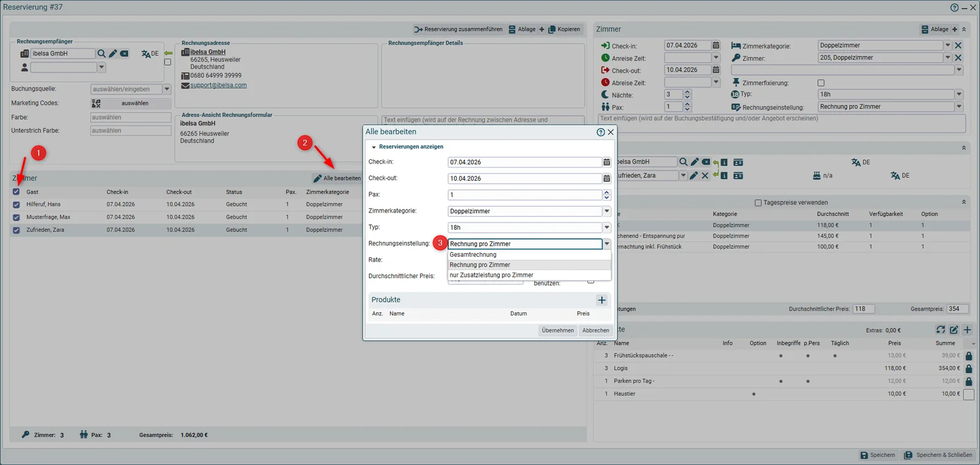The image size is (980, 465).
Task: Open Check-out calendar in Alle bearbeiten dialog
Action: 606,178
